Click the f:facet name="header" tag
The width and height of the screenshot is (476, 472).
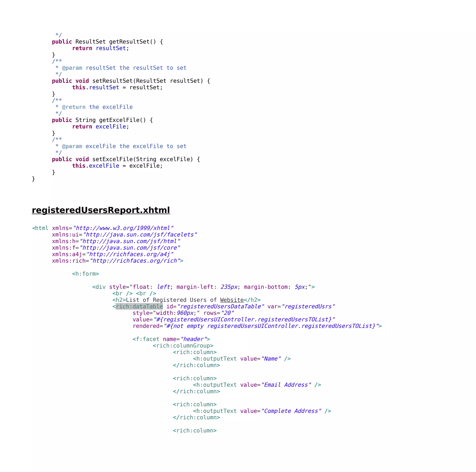(x=171, y=339)
